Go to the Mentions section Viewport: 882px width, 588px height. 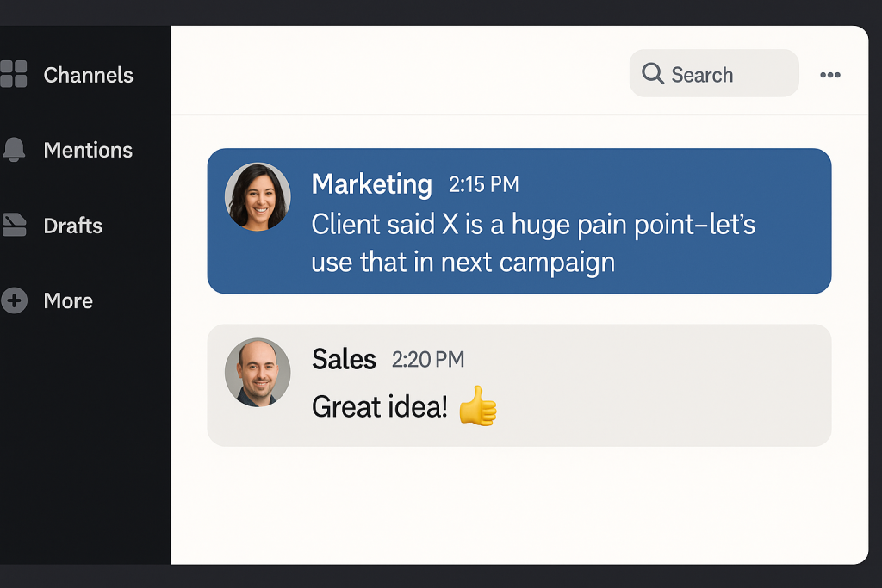coord(88,150)
